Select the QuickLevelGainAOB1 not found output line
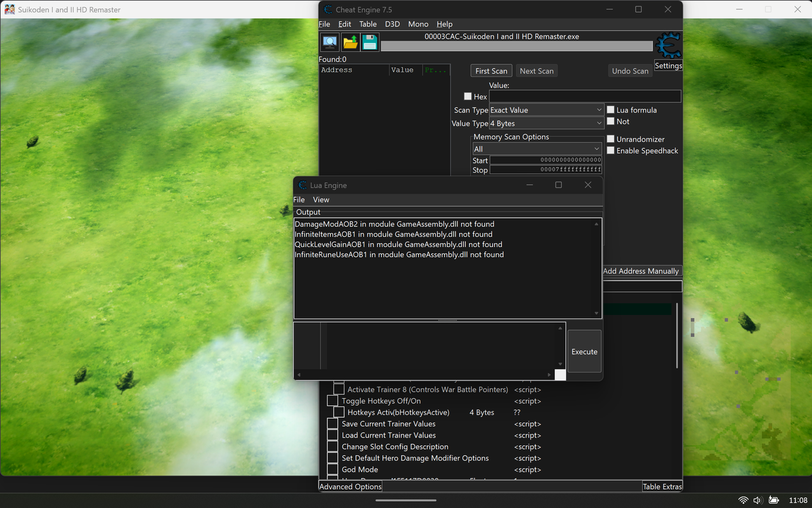The width and height of the screenshot is (812, 508). (x=398, y=244)
